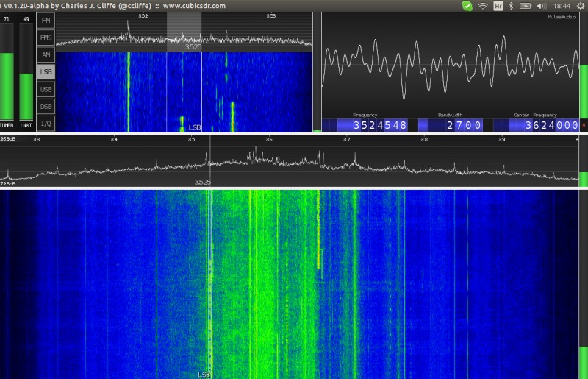Adjust green meter right of main waterfall
This screenshot has height=379, width=588.
(584, 284)
